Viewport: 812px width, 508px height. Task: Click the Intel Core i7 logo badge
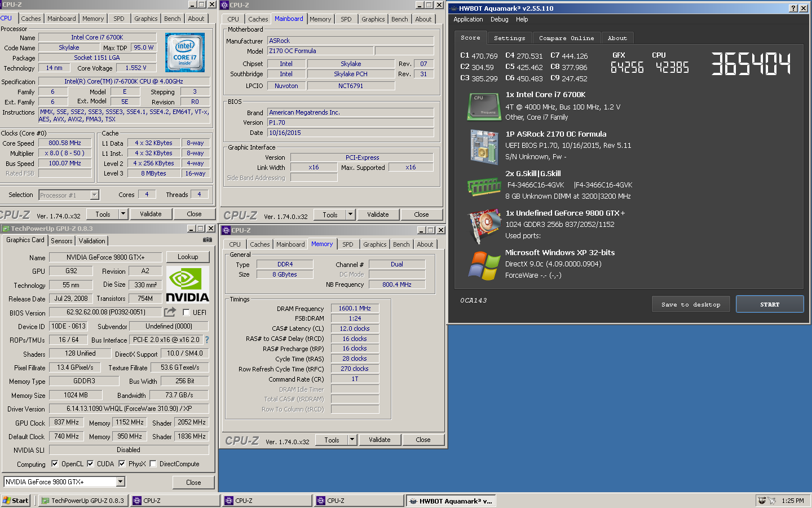tap(185, 52)
